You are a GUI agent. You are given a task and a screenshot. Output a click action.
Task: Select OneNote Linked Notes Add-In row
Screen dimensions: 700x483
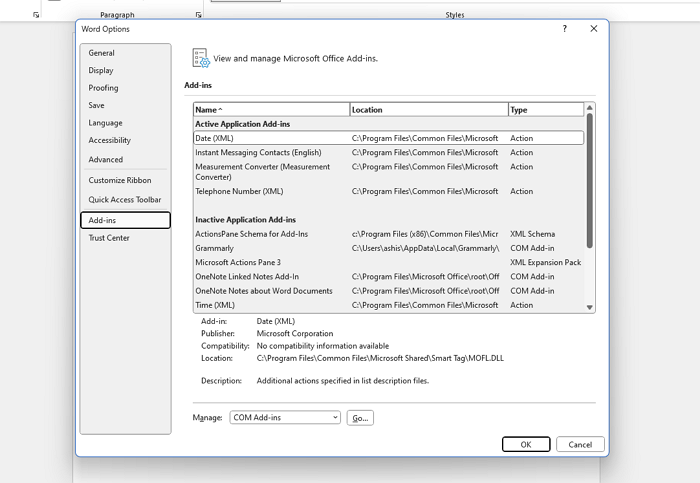coord(247,277)
